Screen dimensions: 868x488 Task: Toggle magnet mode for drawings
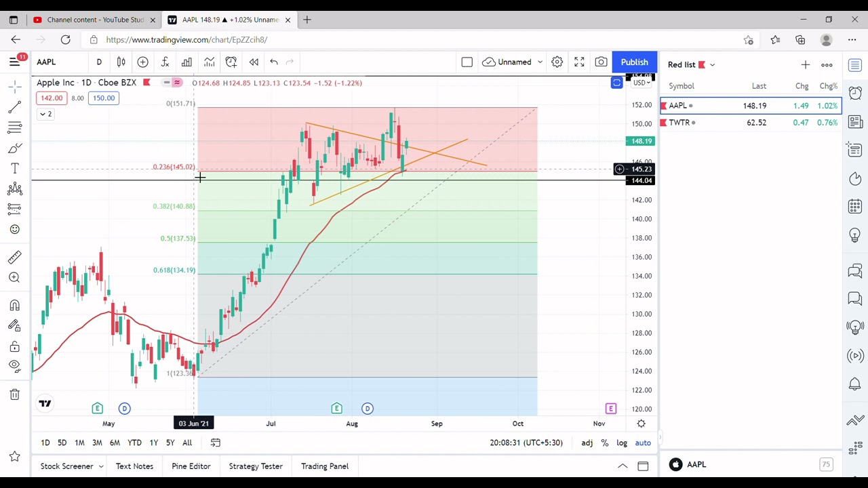(14, 306)
